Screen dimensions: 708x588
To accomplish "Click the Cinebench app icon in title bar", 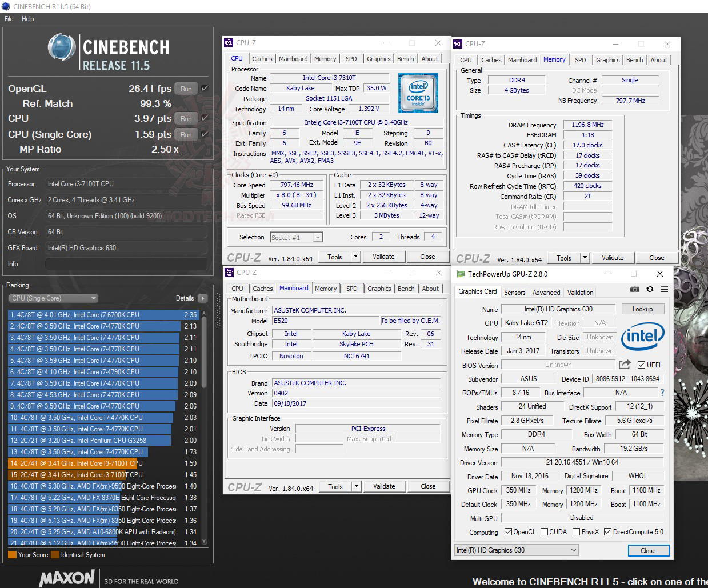I will pyautogui.click(x=6, y=6).
